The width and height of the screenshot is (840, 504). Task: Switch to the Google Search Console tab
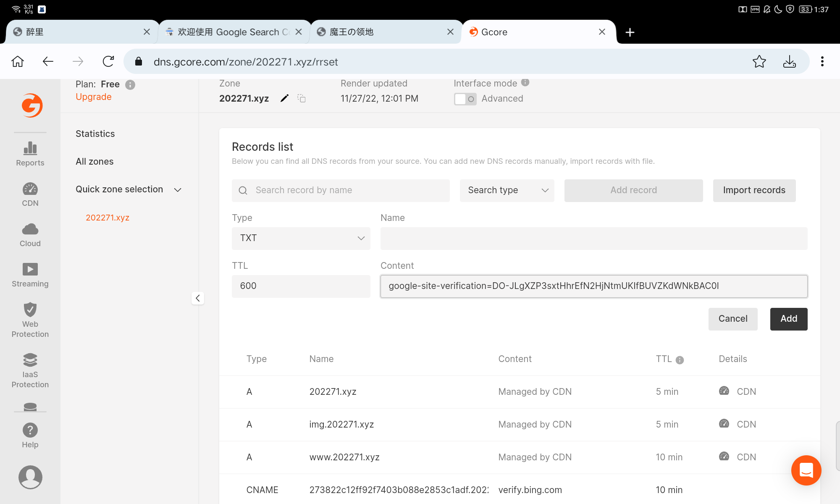[234, 32]
